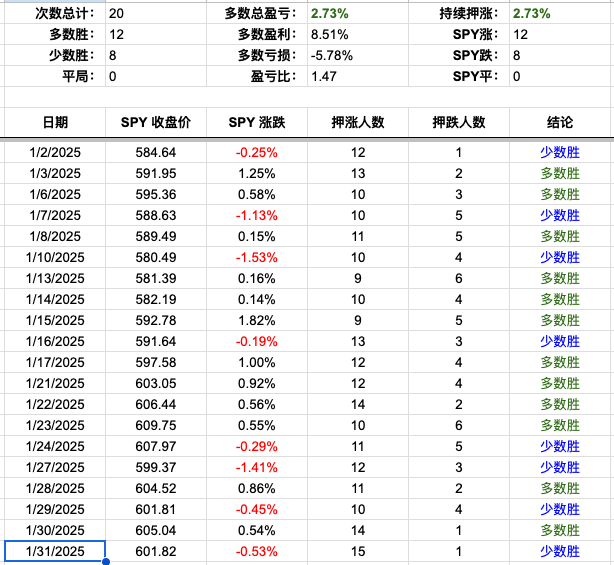Click the closing price 584.64 cell

point(156,153)
